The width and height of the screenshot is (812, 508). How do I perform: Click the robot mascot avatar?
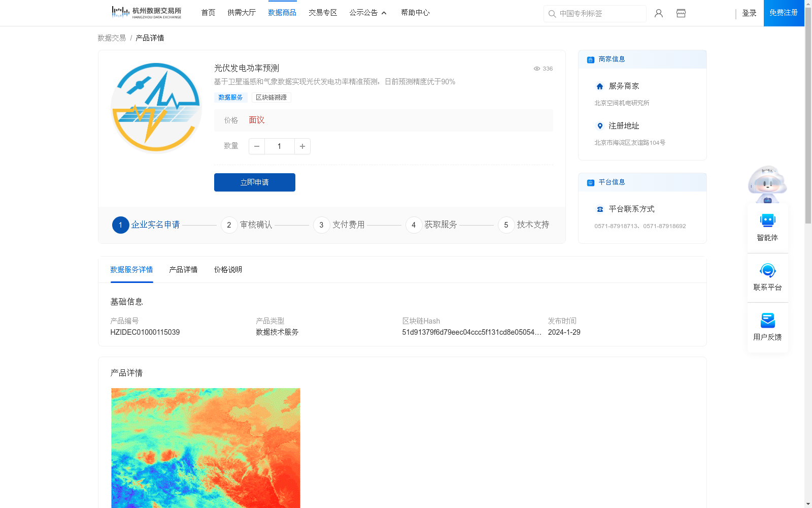click(x=767, y=184)
